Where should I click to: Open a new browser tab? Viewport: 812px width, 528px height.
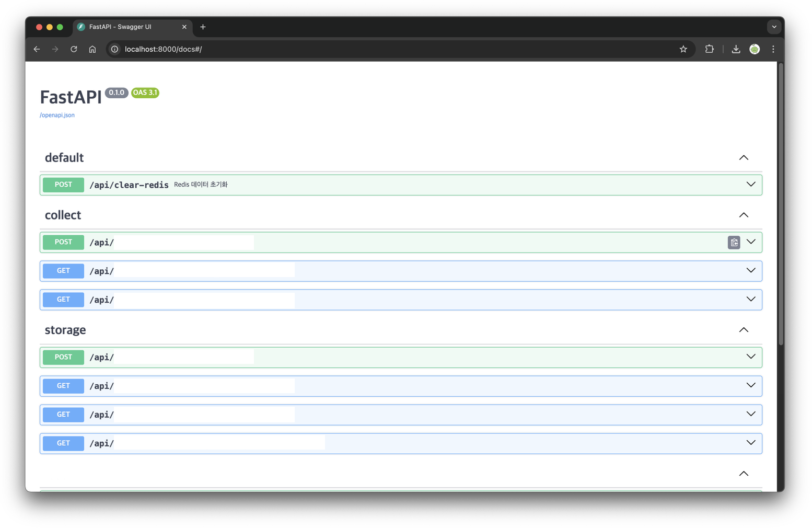pyautogui.click(x=203, y=27)
